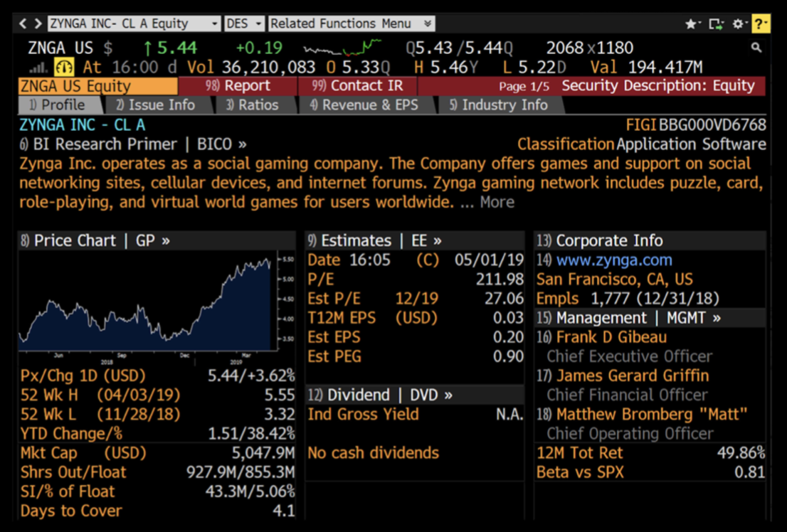Click Beta vs SPX value 0.81

[x=750, y=472]
